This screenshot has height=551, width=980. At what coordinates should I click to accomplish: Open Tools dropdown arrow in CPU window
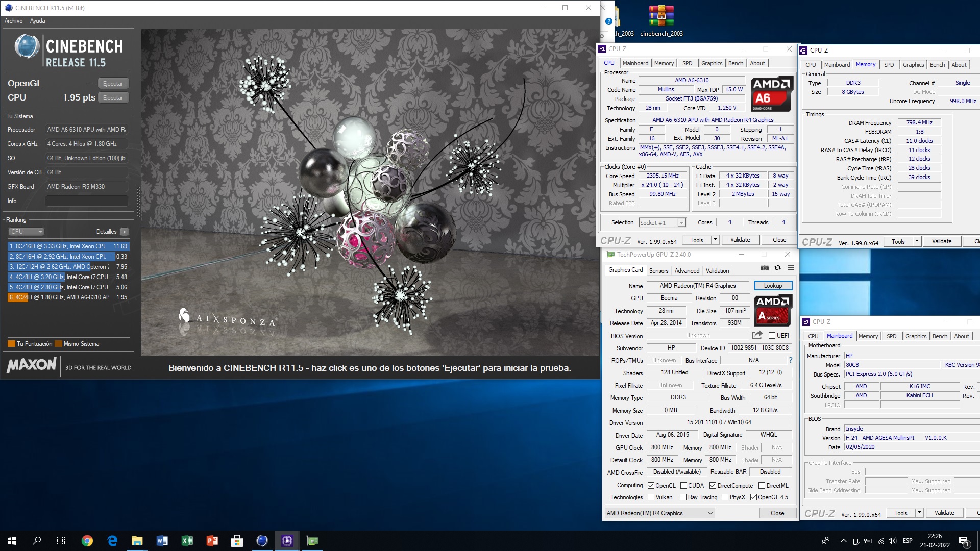coord(715,240)
